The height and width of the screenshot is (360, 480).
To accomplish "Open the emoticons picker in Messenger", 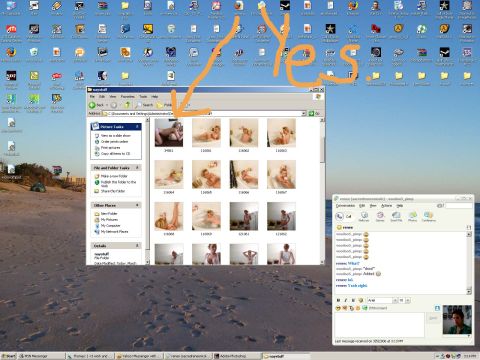I will [338, 308].
